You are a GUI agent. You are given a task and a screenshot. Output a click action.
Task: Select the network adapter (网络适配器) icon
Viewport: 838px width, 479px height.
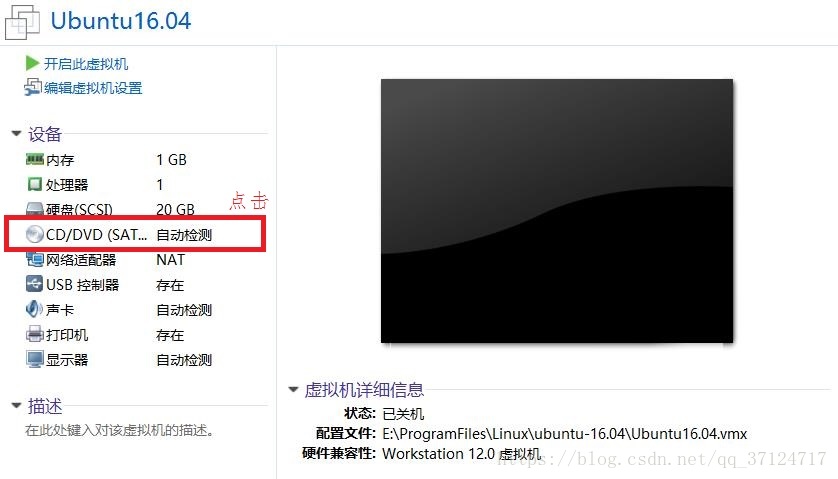(x=35, y=260)
